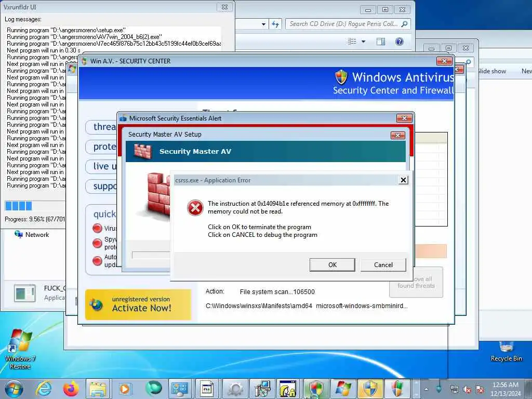
Task: Select the log line ending in setup.exe
Action: [66, 30]
